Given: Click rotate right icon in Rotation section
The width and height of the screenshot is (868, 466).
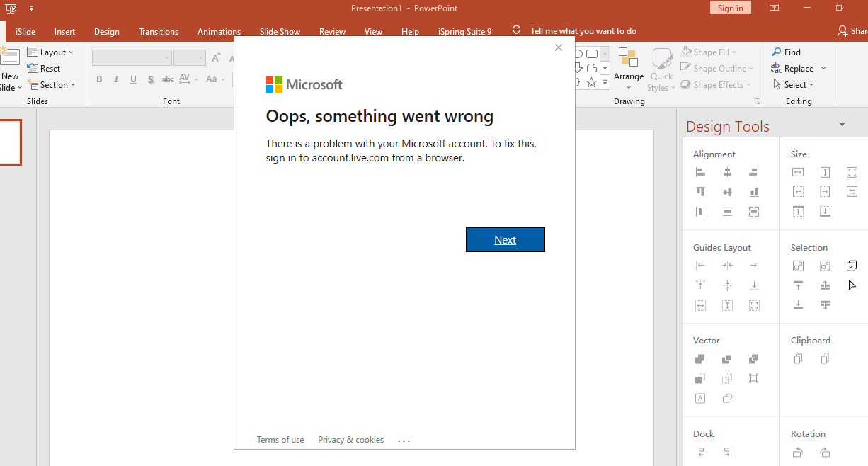Looking at the screenshot, I should point(825,453).
